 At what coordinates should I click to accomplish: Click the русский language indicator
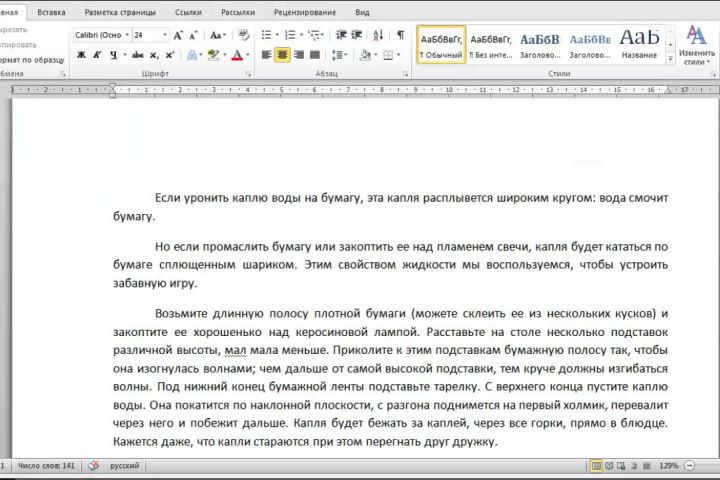click(x=124, y=466)
